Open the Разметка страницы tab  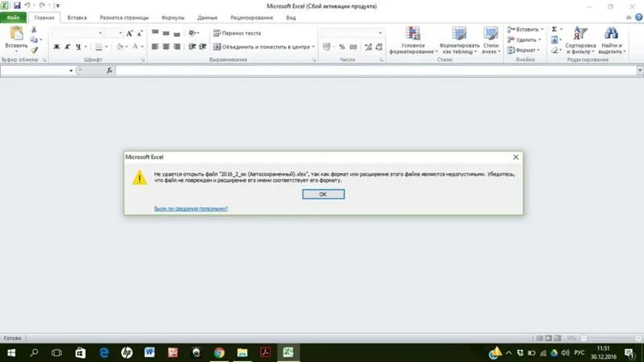tap(124, 18)
